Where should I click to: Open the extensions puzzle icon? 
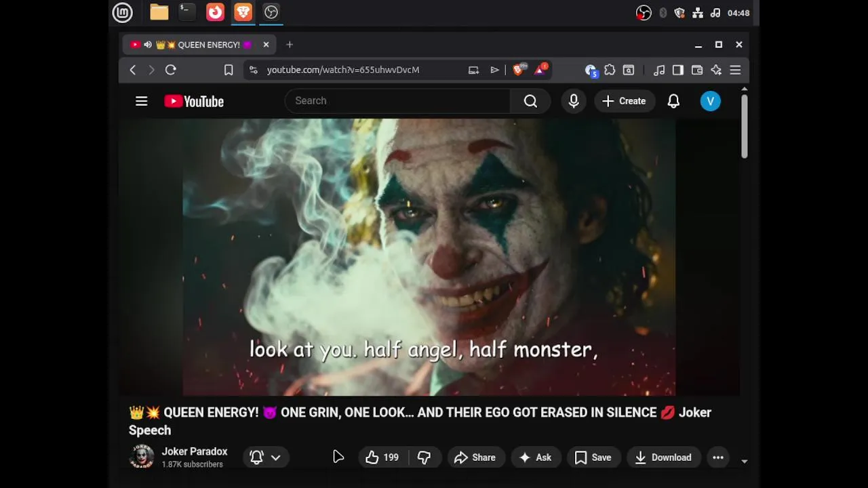[x=610, y=70]
